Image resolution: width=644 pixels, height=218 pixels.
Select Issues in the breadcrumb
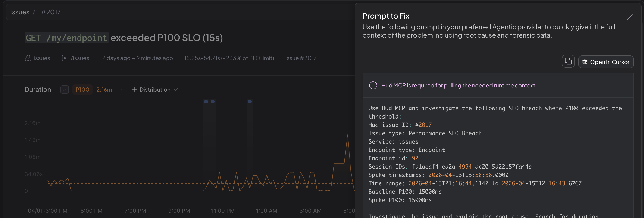tap(20, 12)
